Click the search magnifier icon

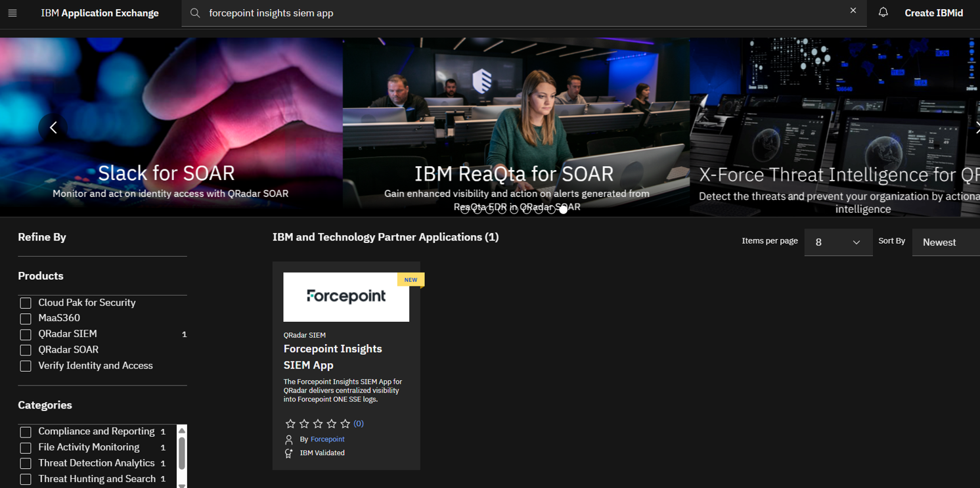coord(195,13)
